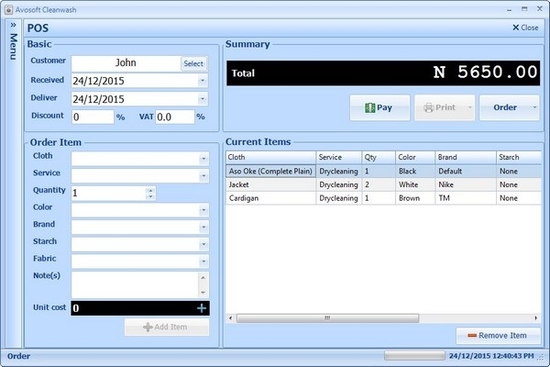Expand the Menu sidebar chevron
550x367 pixels.
(13, 25)
